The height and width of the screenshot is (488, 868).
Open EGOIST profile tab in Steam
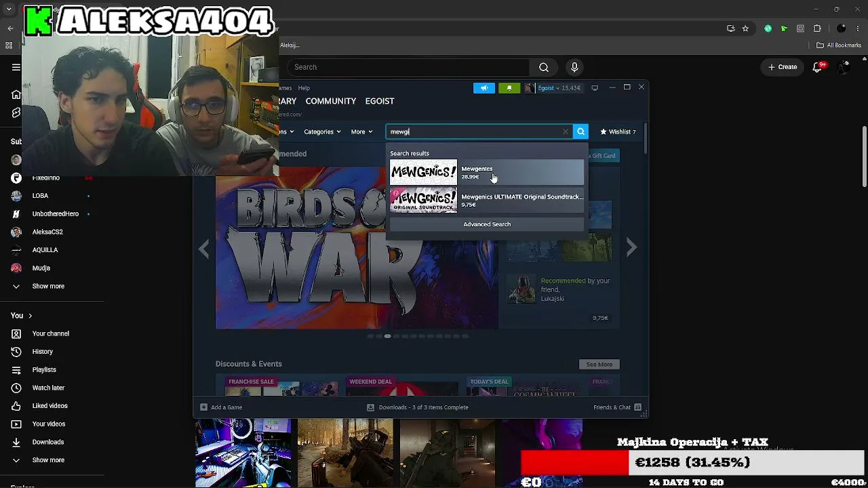click(380, 101)
